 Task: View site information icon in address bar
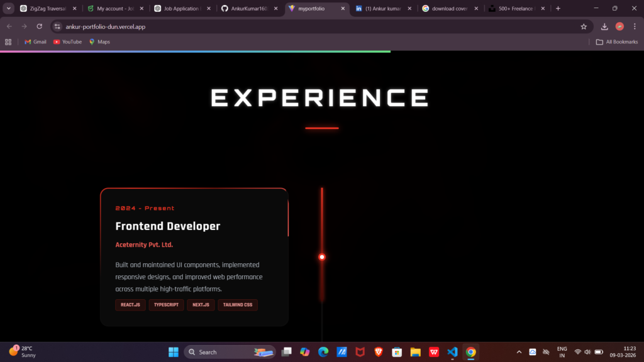click(x=57, y=26)
